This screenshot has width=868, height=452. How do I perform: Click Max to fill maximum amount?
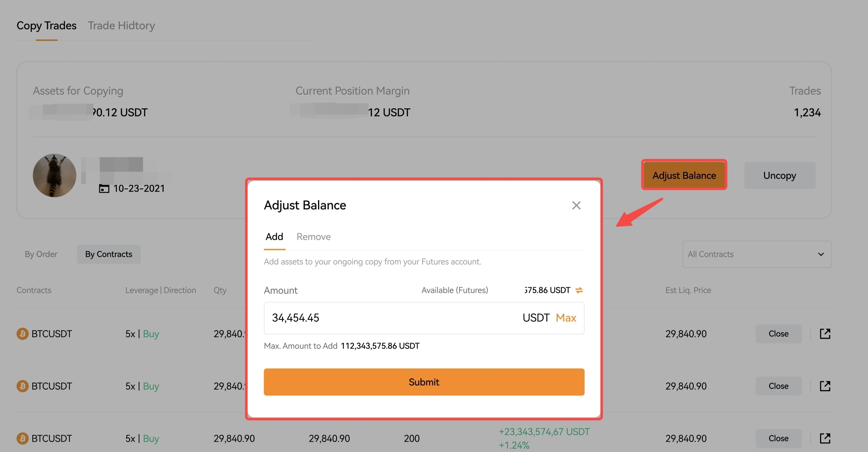pos(566,318)
